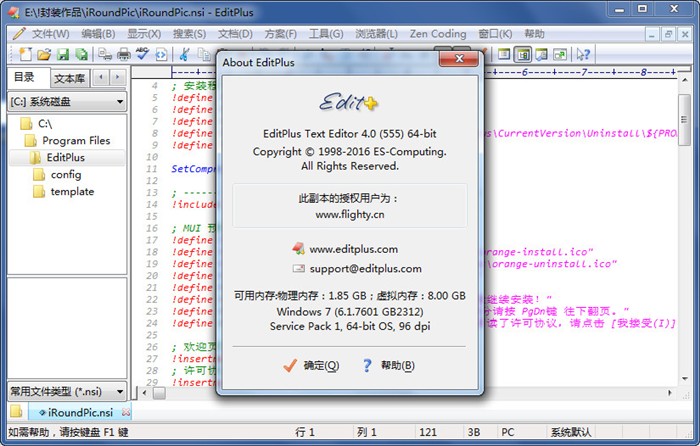Screen dimensions: 700x446
Task: Close iRoundPic.nsi using the tab's x icon
Action: 126,412
